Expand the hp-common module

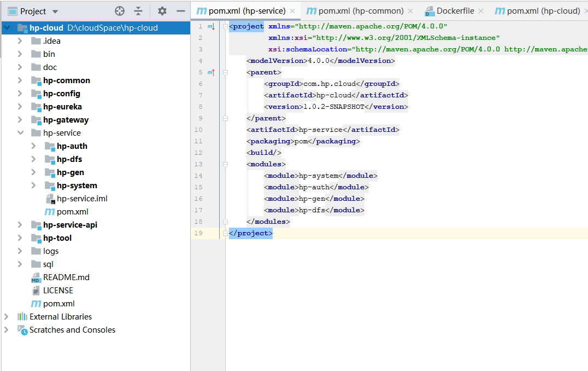(20, 80)
